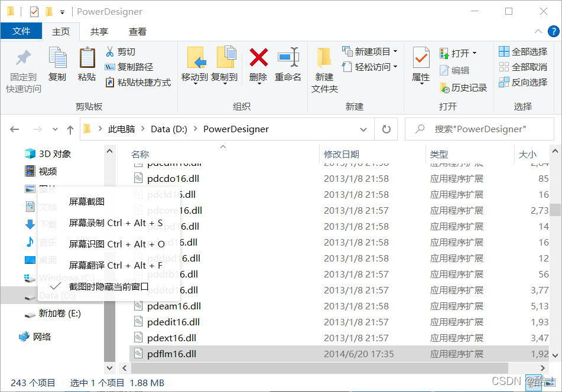Go back to previous folder
562x392 pixels.
coord(15,129)
